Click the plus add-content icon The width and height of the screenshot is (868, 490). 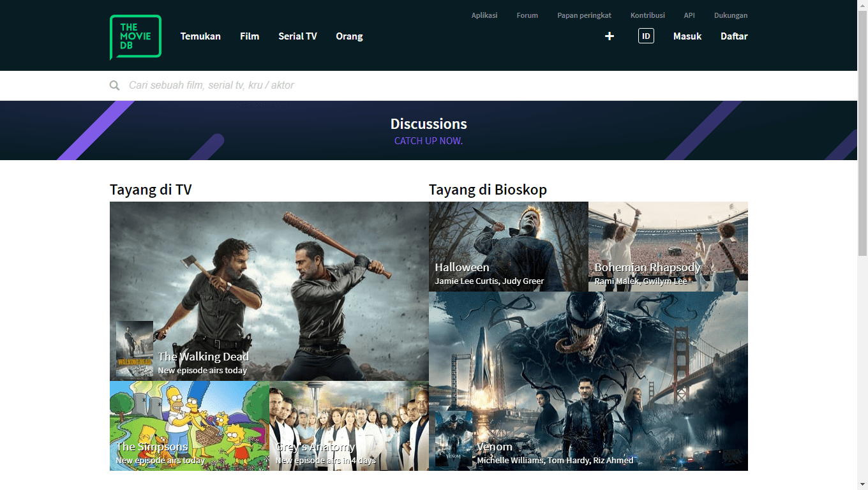pyautogui.click(x=610, y=36)
